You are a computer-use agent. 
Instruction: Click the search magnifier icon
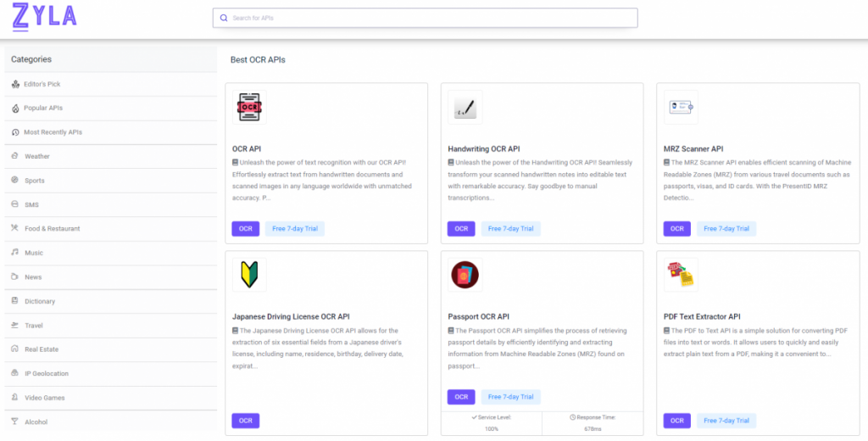pos(224,18)
